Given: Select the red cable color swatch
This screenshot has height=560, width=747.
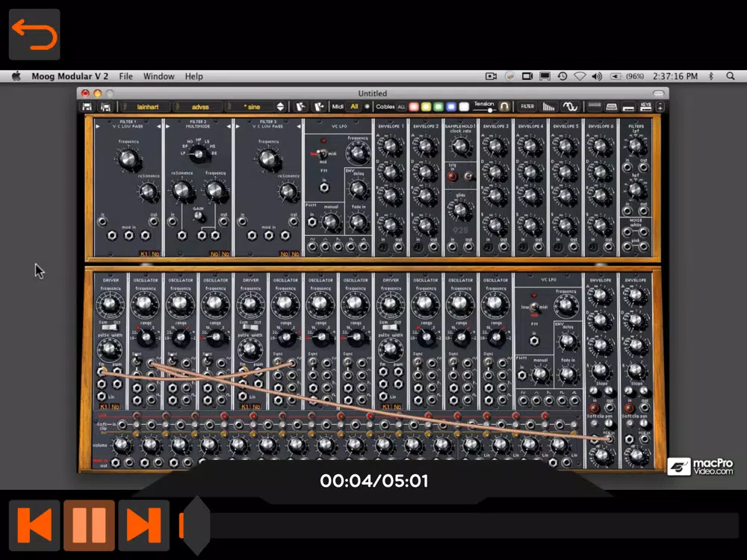Looking at the screenshot, I should (414, 107).
